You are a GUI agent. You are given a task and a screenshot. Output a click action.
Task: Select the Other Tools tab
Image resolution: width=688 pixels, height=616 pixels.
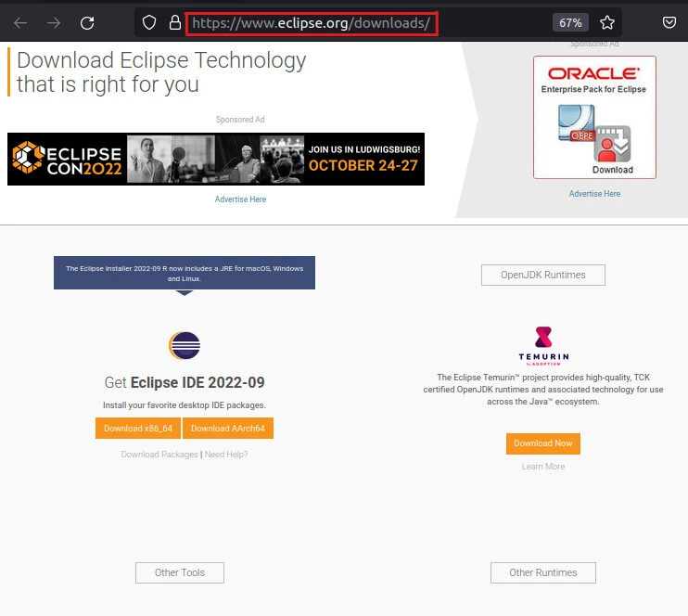[x=180, y=572]
